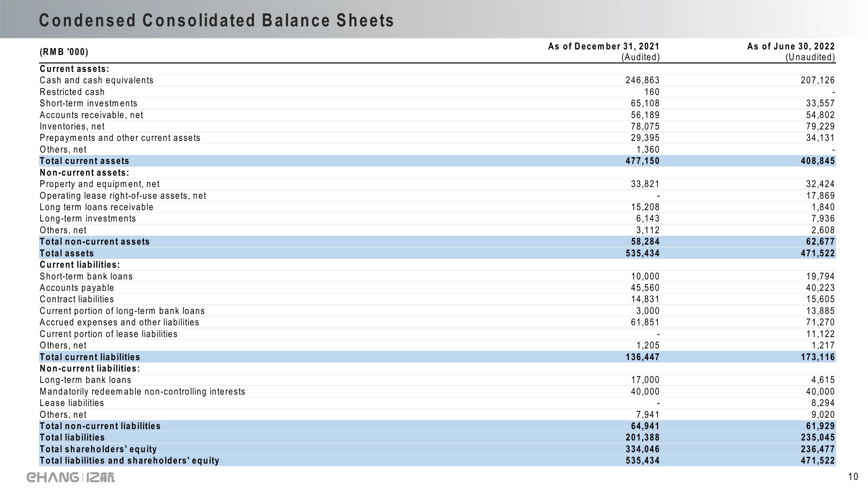Select Operating lease right-of-use assets label
Screen dimensions: 868x488
click(123, 196)
